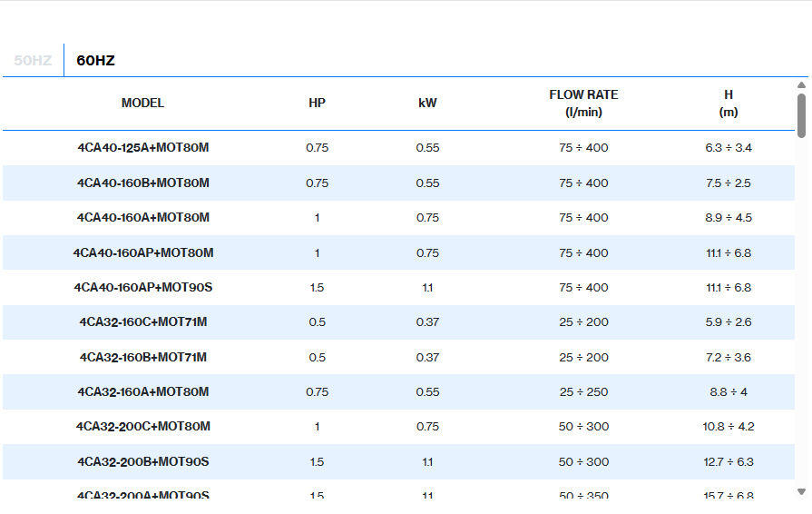The height and width of the screenshot is (514, 812).
Task: Click the H (m) column header
Action: tap(728, 104)
